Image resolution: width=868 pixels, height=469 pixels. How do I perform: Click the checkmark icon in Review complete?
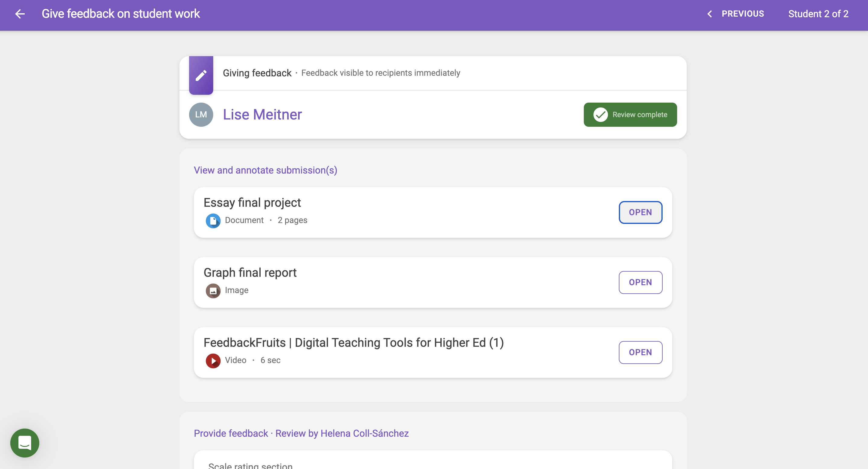click(600, 115)
